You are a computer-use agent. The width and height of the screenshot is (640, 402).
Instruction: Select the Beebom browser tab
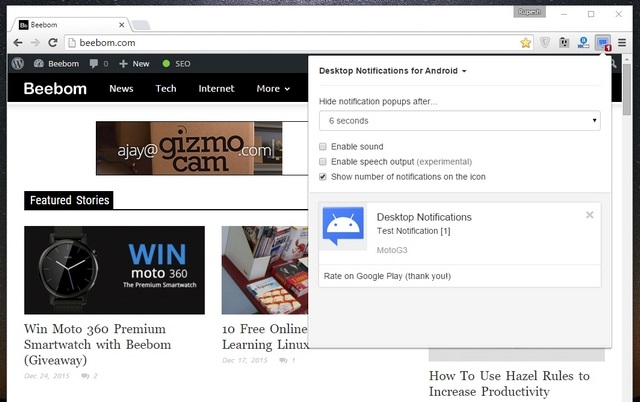click(x=71, y=25)
